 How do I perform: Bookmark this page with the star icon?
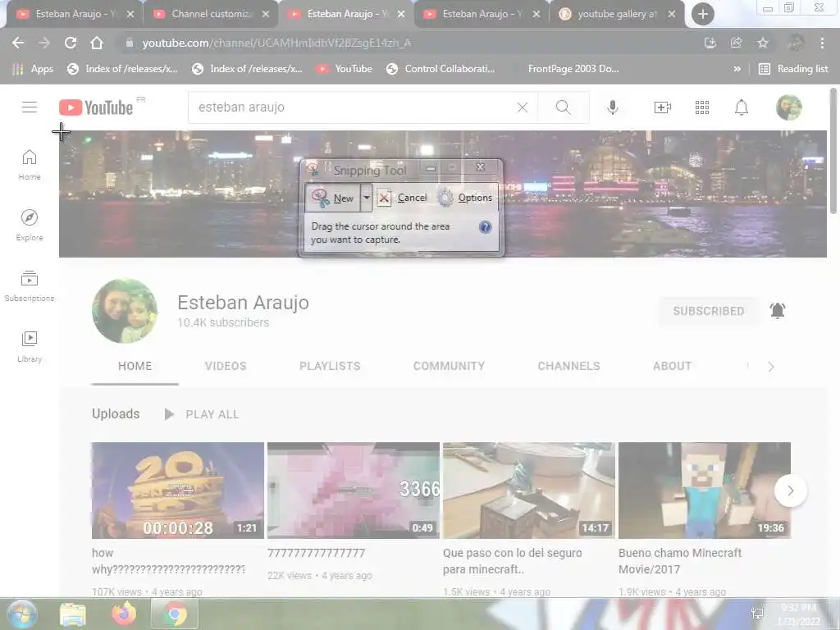tap(762, 43)
